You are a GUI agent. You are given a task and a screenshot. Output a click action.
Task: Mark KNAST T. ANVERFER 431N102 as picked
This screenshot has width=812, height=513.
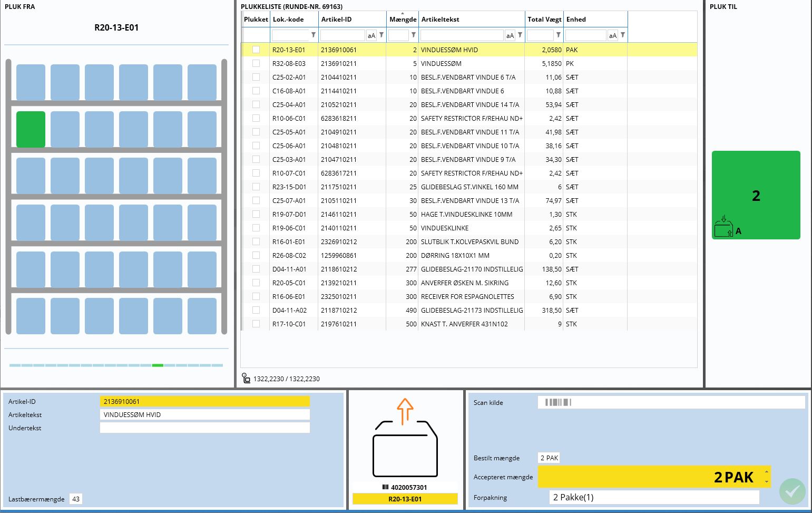coord(256,324)
